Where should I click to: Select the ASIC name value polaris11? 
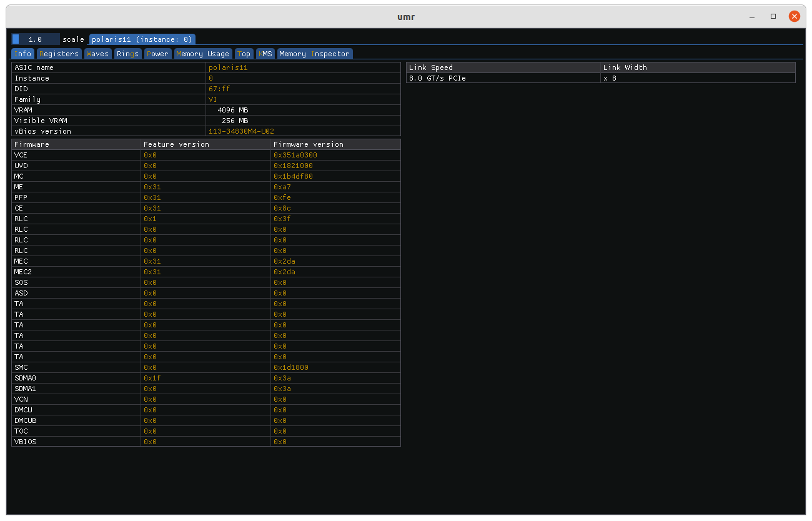click(229, 67)
